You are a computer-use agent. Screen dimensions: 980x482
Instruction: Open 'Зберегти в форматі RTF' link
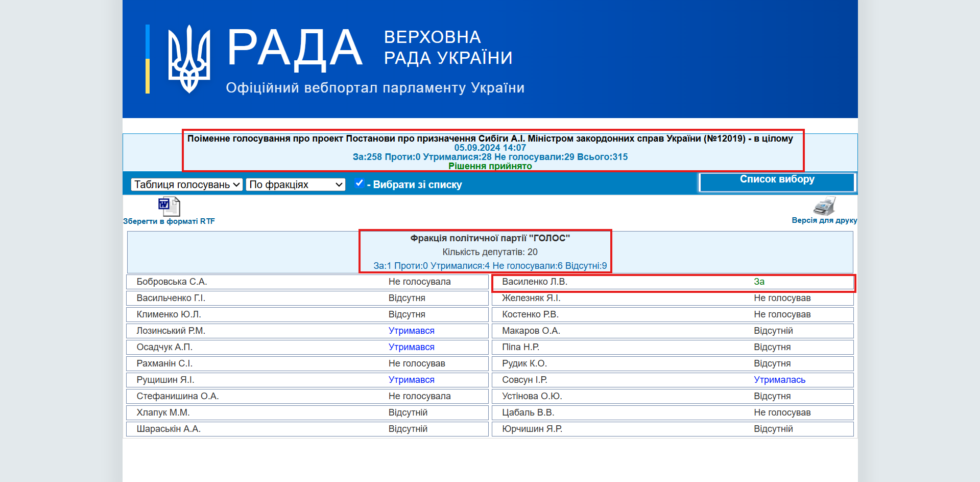click(169, 221)
